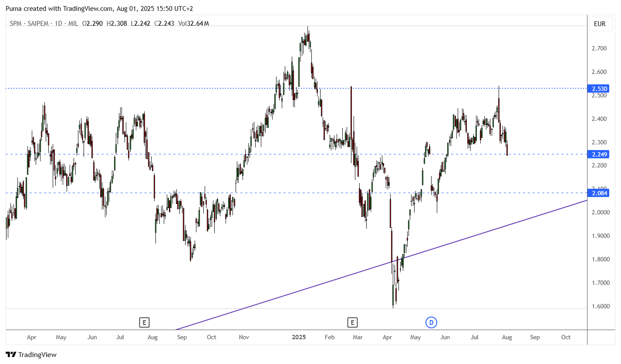Click the Nov label on time axis
This screenshot has width=621, height=364.
(244, 337)
